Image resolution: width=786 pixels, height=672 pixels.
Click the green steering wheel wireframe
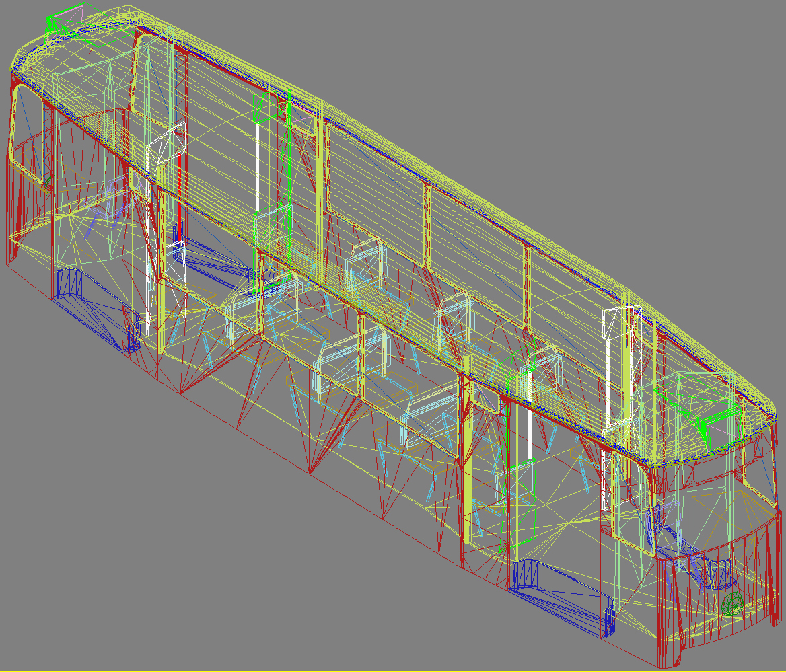[732, 603]
